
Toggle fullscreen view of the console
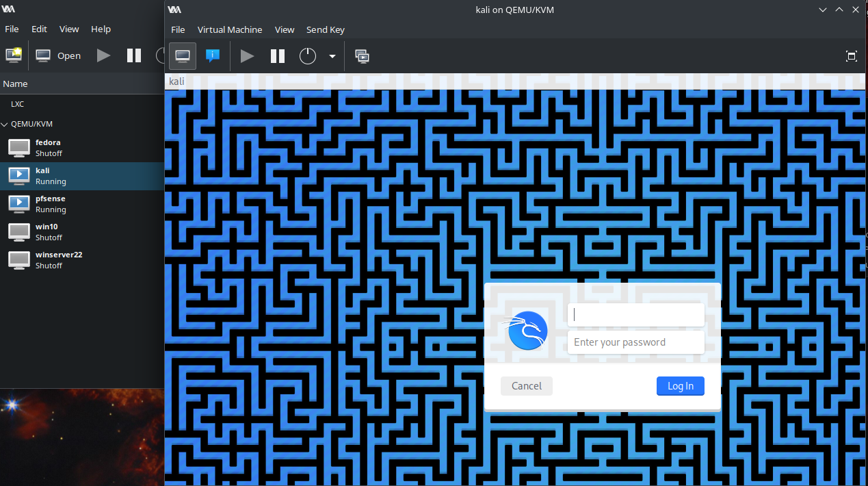pos(852,56)
